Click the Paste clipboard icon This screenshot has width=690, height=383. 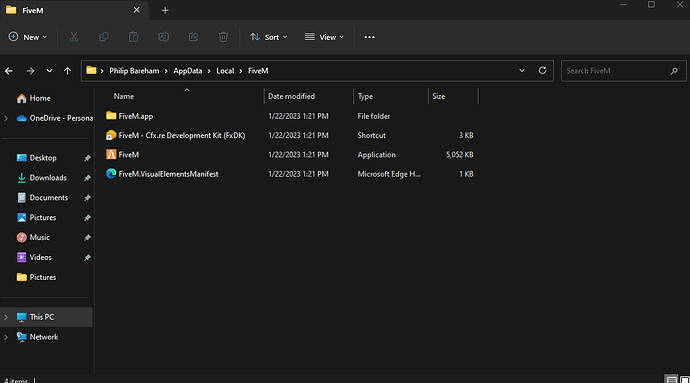tap(133, 37)
